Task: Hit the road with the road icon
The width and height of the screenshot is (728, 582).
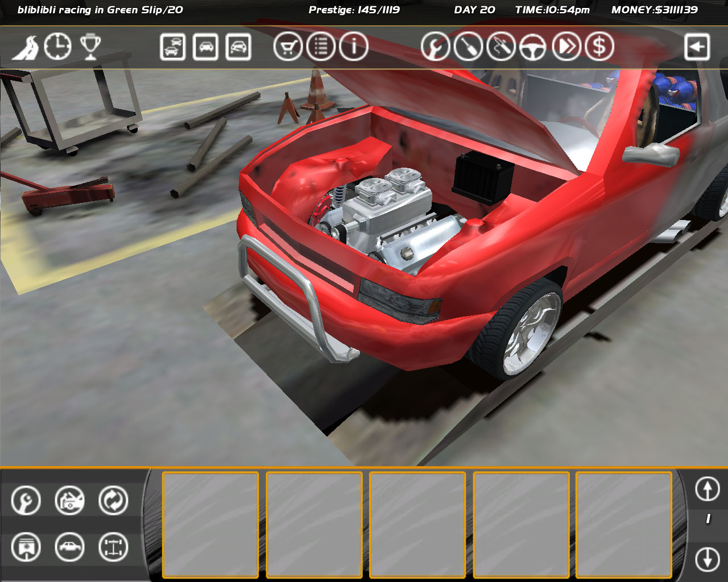Action: (25, 48)
